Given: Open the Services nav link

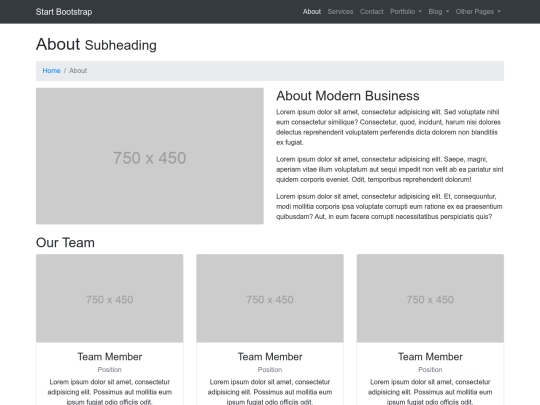Looking at the screenshot, I should [340, 12].
